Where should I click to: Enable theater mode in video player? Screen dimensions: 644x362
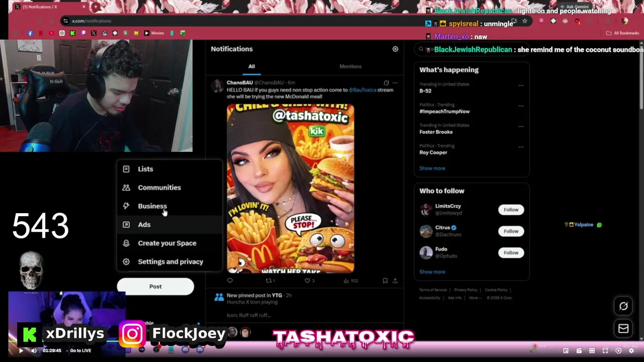tap(592, 351)
